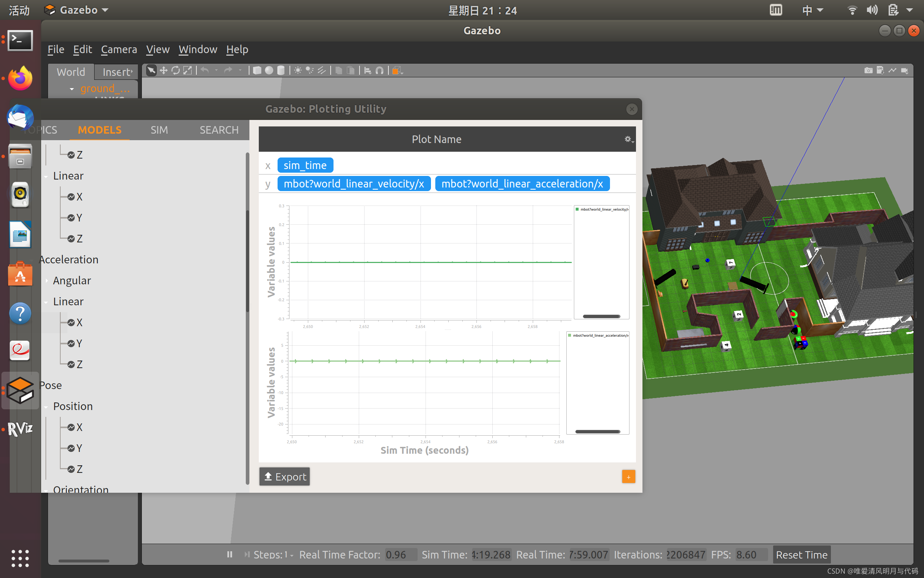Expand the Angular acceleration node
Image resolution: width=924 pixels, height=578 pixels.
tap(47, 281)
